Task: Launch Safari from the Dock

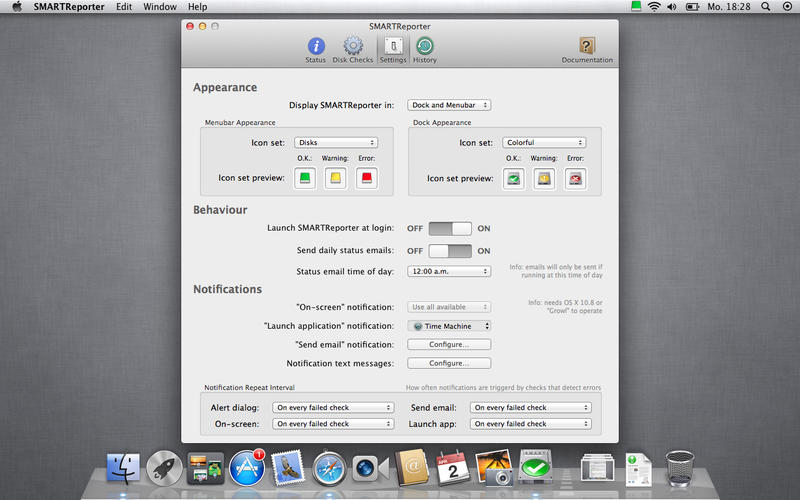Action: 329,467
